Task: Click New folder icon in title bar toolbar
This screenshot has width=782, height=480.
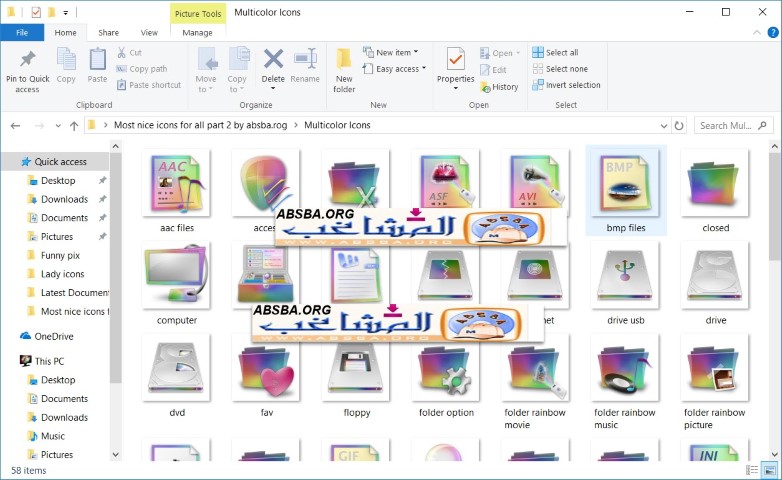Action: [x=51, y=12]
